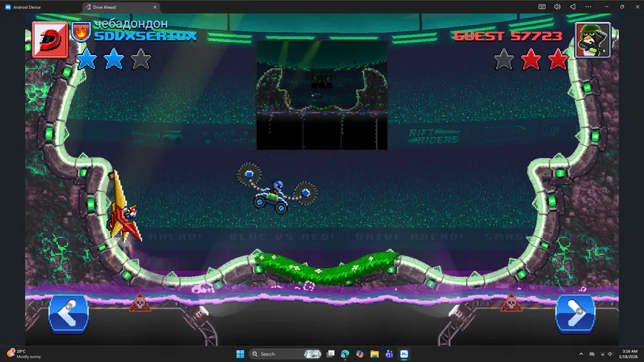Open the weather widget showing Mostly sunny
The height and width of the screenshot is (362, 644).
click(24, 354)
